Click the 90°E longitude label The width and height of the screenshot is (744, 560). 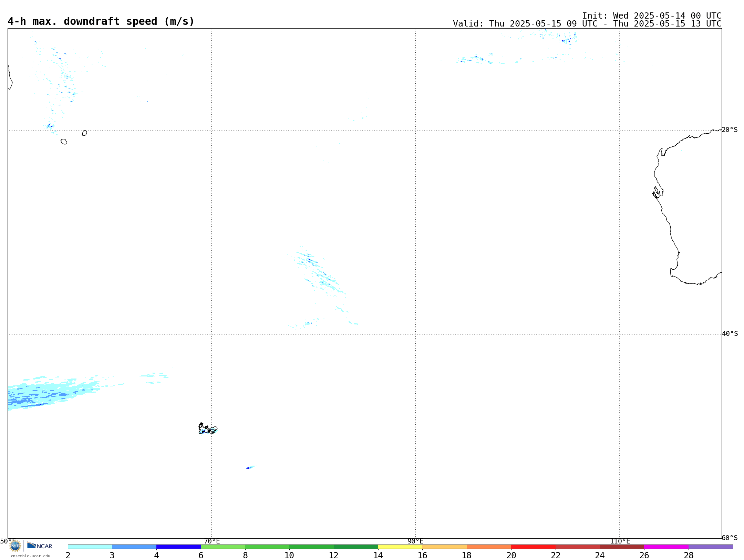pyautogui.click(x=415, y=541)
